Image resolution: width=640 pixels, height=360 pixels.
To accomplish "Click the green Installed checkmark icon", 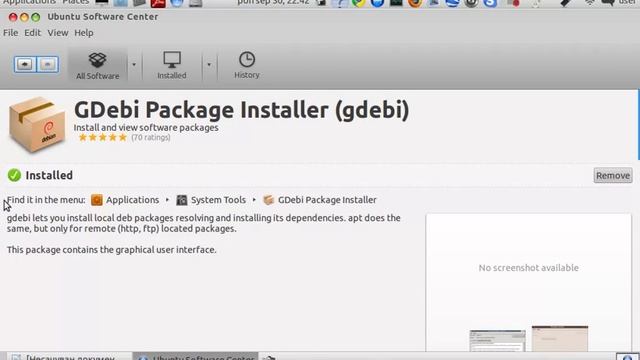I will pyautogui.click(x=14, y=175).
